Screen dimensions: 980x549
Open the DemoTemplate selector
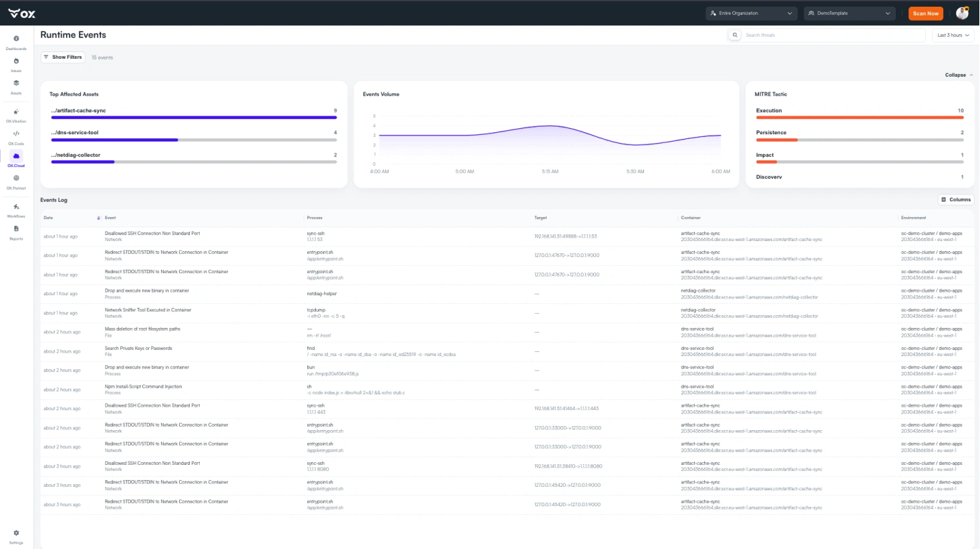849,13
